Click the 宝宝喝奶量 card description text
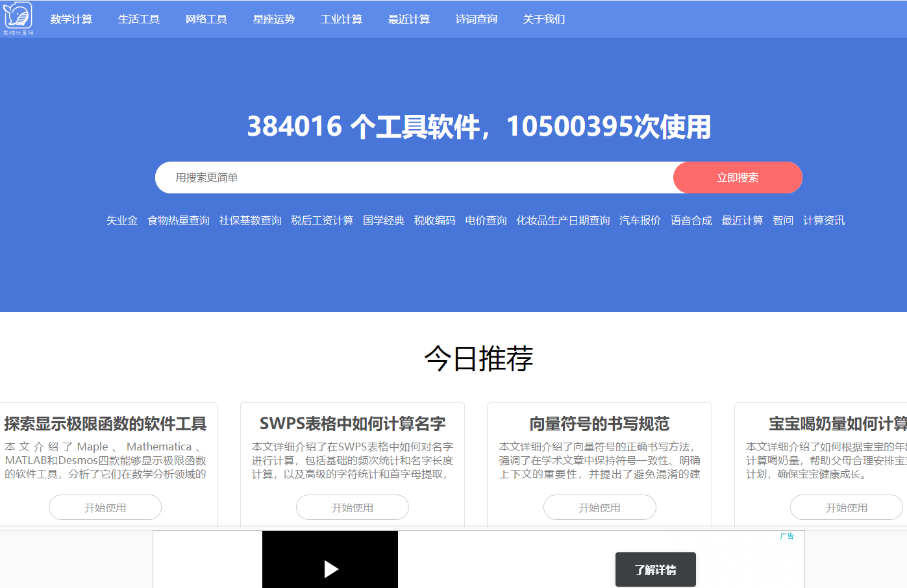 [826, 461]
